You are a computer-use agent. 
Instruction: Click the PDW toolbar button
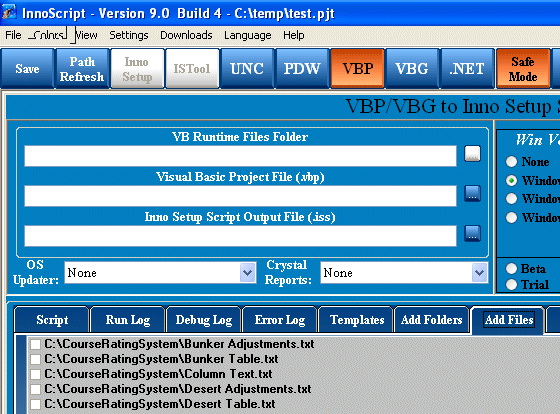click(302, 69)
